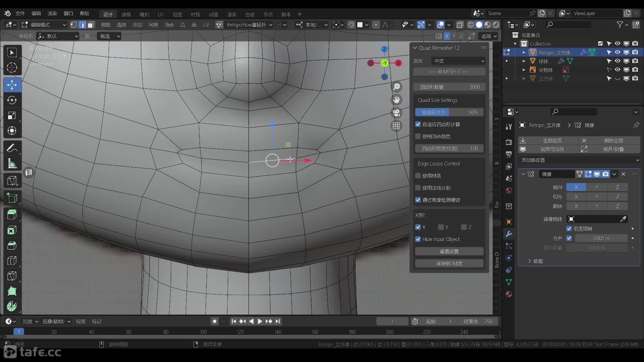The height and width of the screenshot is (362, 644).
Task: Adjust the 自适应大小 50% slider
Action: [x=449, y=112]
